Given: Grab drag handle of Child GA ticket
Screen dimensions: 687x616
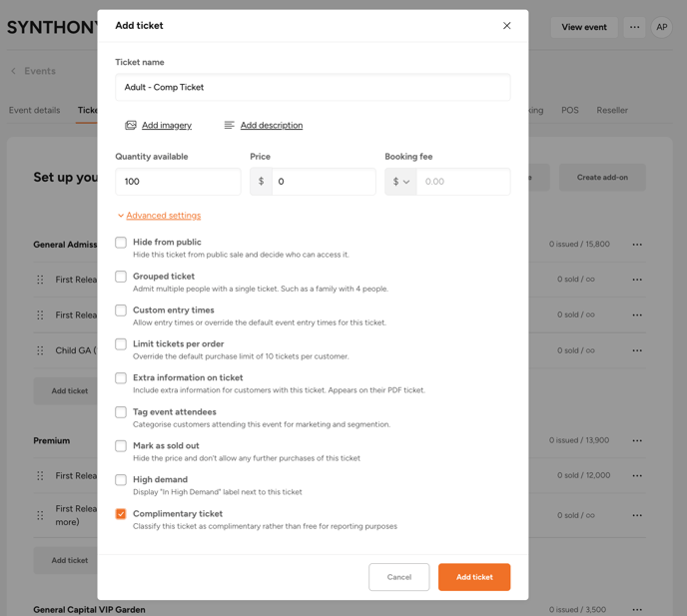Looking at the screenshot, I should (41, 350).
